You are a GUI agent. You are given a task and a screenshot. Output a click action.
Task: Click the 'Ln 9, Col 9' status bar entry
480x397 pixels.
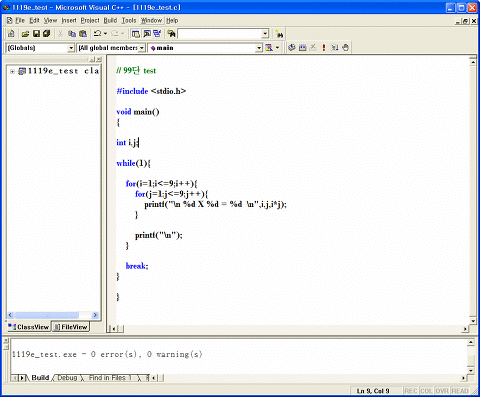coord(373,391)
